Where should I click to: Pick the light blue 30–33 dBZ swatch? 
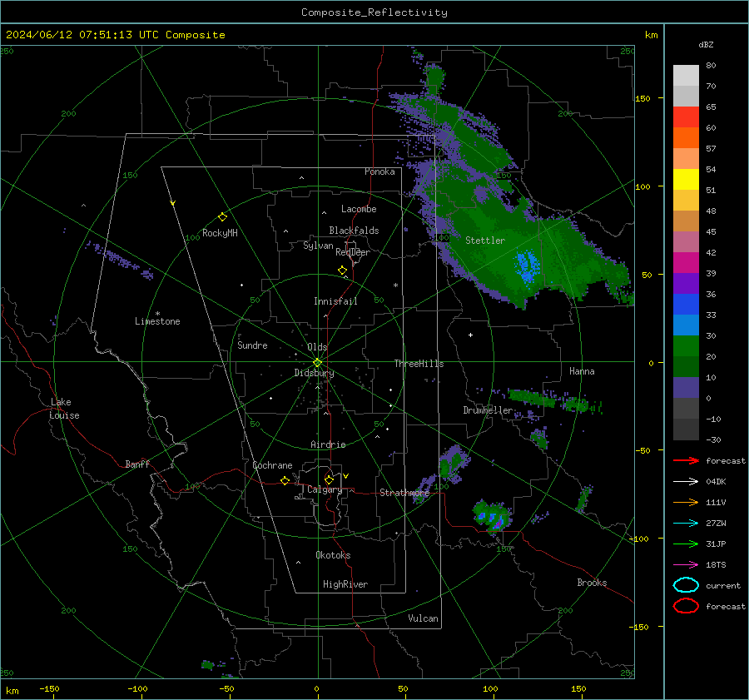pos(686,325)
